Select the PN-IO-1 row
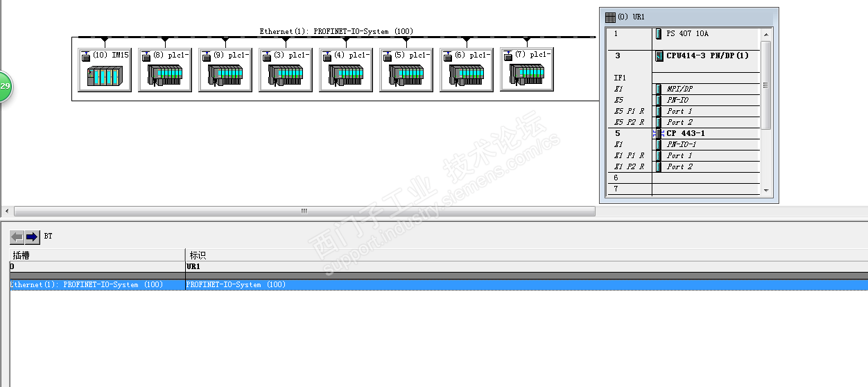 (x=684, y=144)
